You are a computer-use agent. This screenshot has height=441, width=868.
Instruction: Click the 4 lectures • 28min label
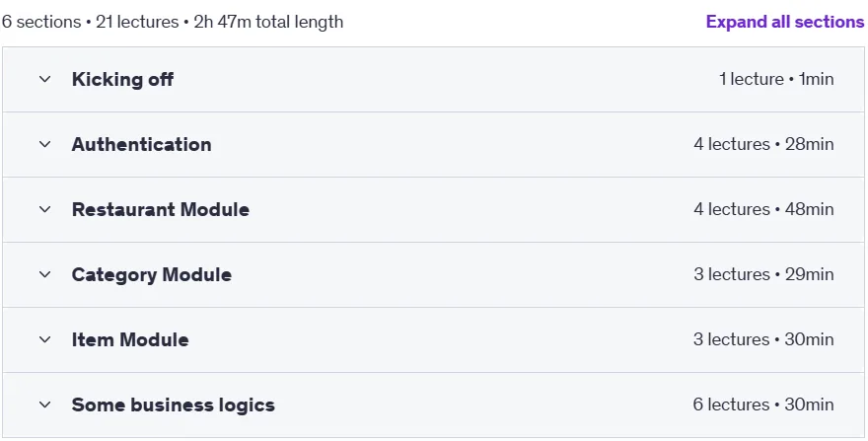(x=763, y=145)
